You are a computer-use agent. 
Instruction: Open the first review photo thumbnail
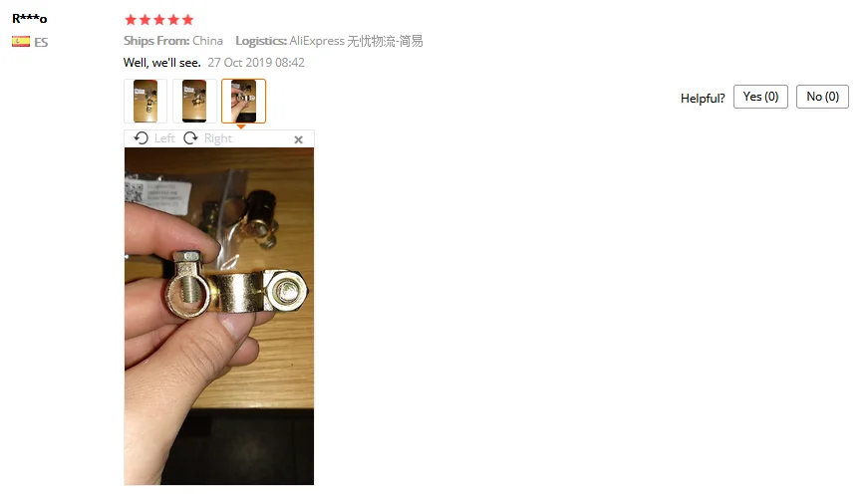pyautogui.click(x=145, y=101)
